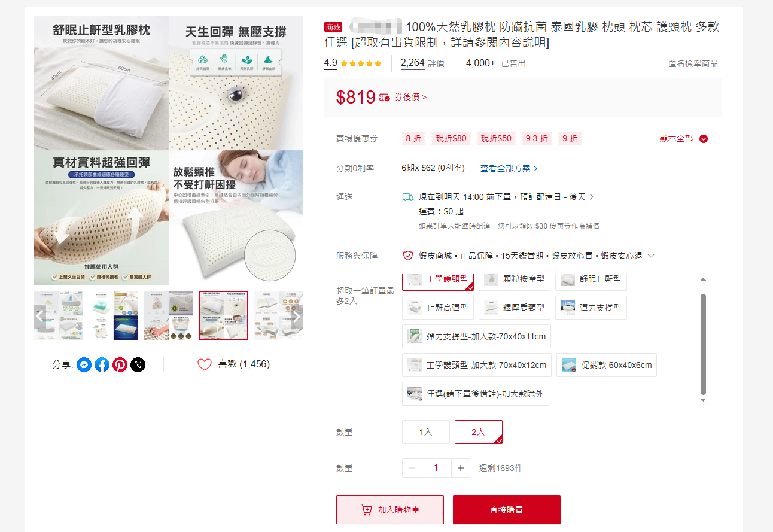Viewport: 773px width, 532px height.
Task: Go to previous thumbnail with left arrow
Action: click(x=41, y=316)
